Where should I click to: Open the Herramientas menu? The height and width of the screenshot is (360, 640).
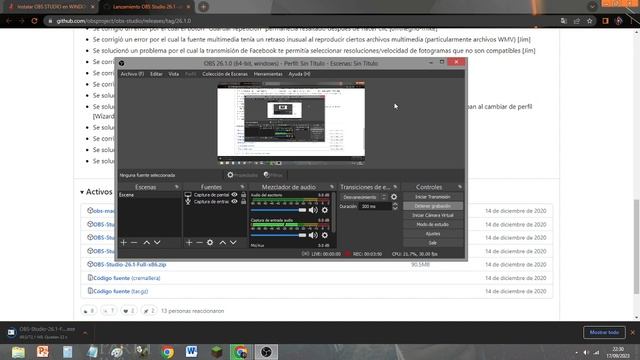click(268, 74)
